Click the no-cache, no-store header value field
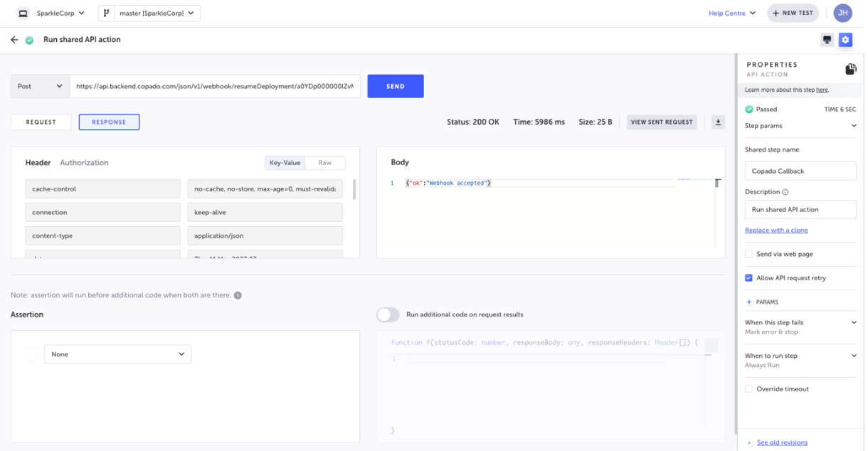Screen dimensions: 868x451 pyautogui.click(x=265, y=189)
